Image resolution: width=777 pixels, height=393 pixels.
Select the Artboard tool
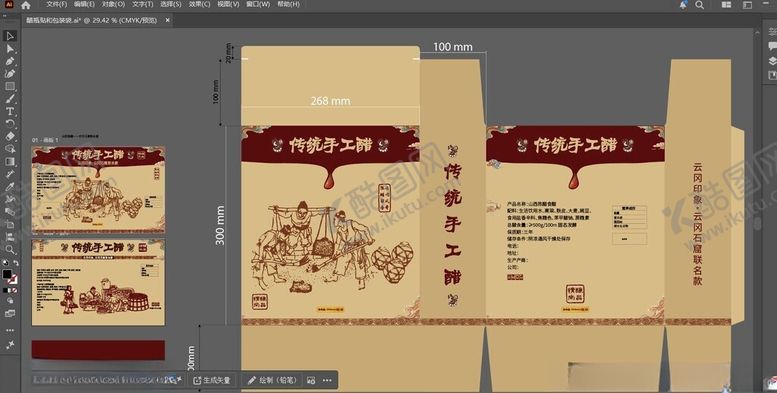click(9, 225)
